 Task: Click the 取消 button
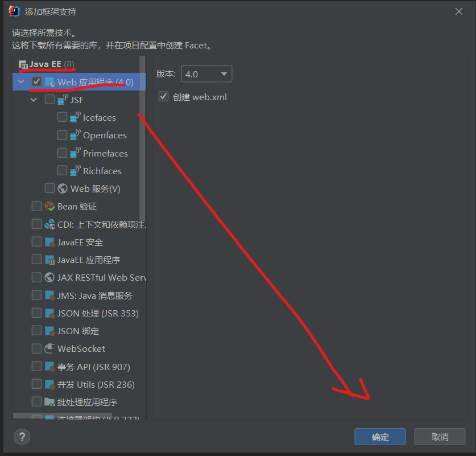pyautogui.click(x=440, y=437)
